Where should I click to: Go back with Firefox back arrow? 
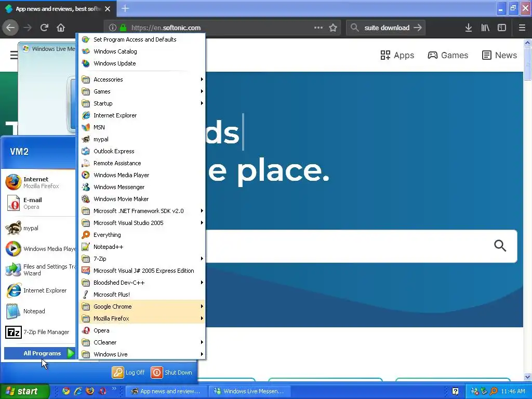click(10, 28)
